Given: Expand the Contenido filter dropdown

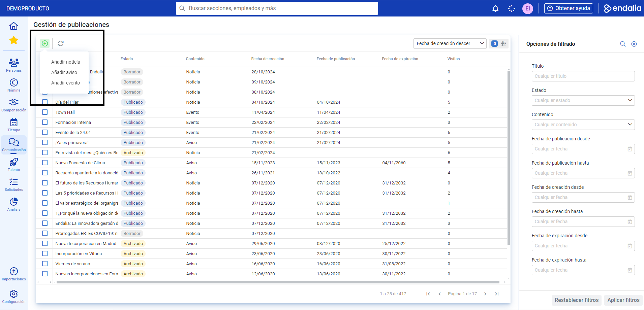Looking at the screenshot, I should click(583, 125).
